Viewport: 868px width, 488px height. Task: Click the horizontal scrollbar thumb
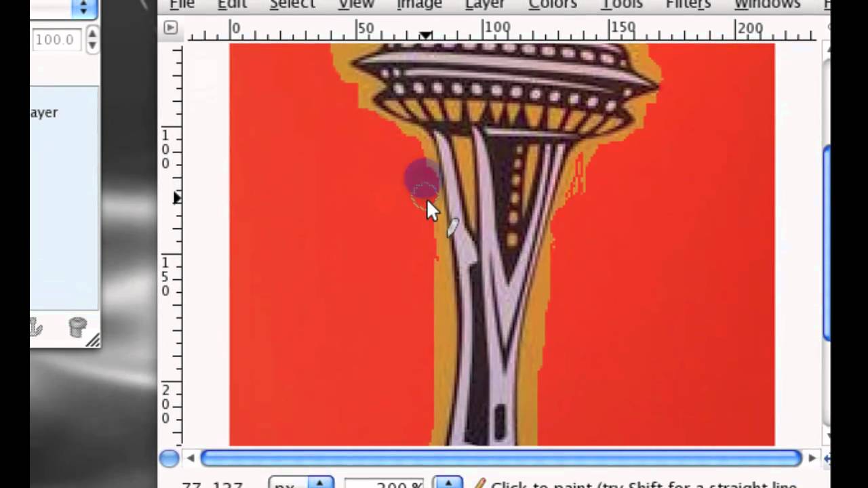[501, 458]
